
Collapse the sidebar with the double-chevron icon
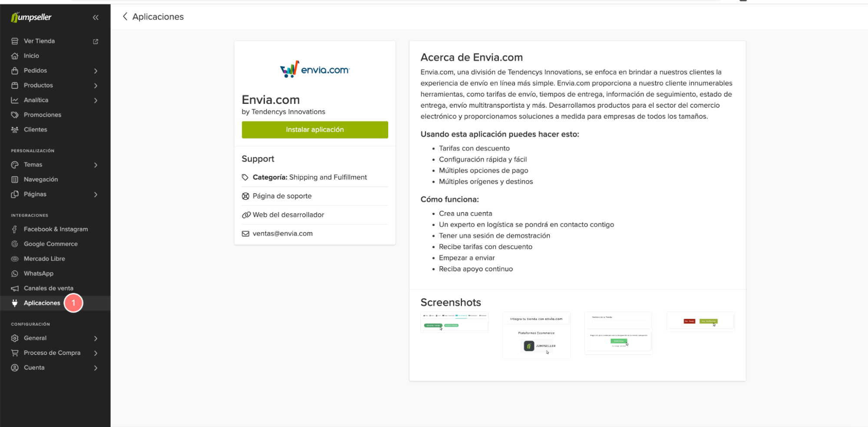(x=96, y=17)
